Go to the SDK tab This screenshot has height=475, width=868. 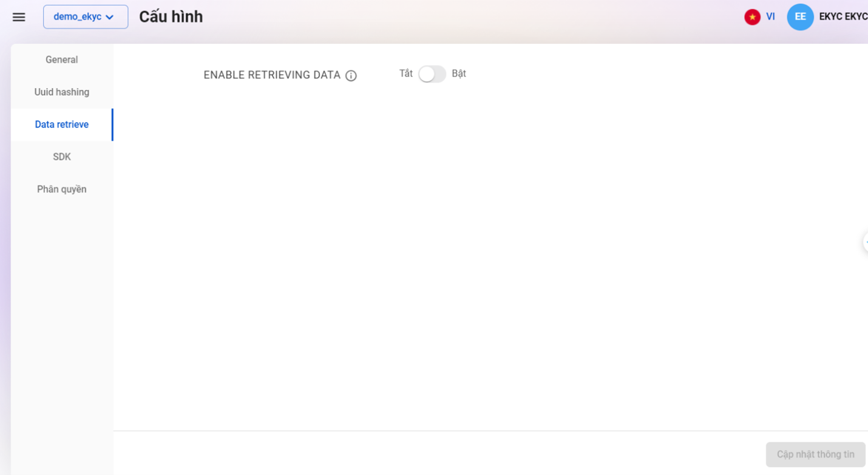click(x=61, y=157)
